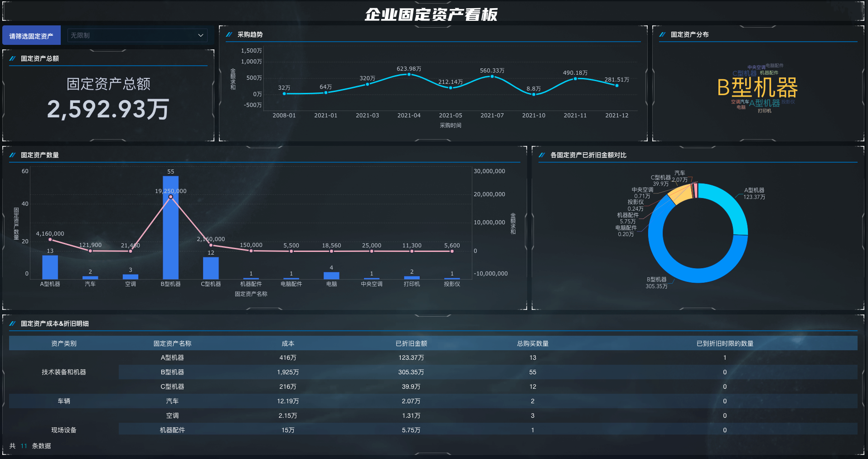The width and height of the screenshot is (868, 459).
Task: Click the A型机器 word in the word cloud
Action: coord(765,103)
